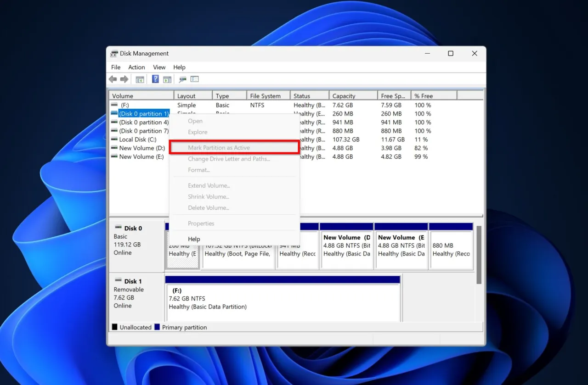This screenshot has height=385, width=588.
Task: Click the Disk Management title bar icon
Action: 114,54
